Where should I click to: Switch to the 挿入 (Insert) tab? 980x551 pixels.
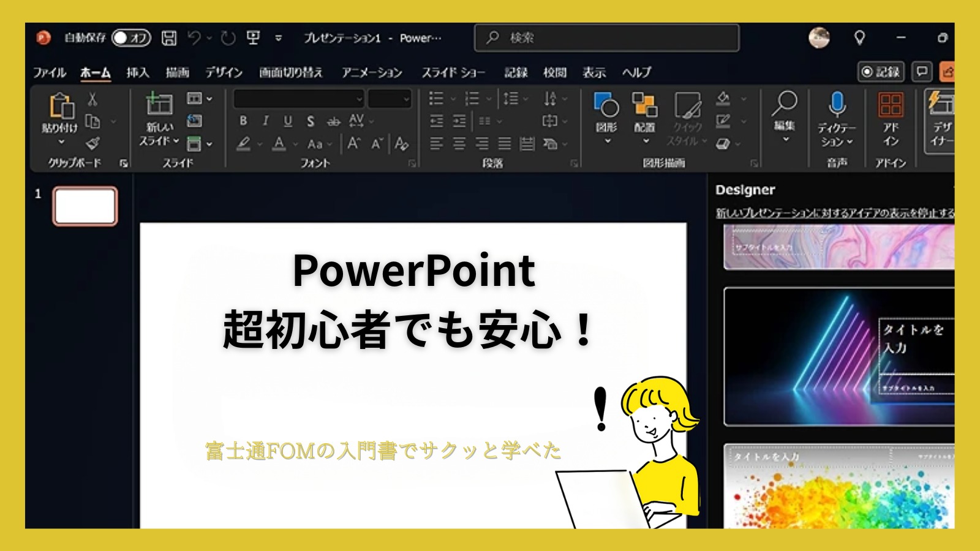tap(138, 72)
